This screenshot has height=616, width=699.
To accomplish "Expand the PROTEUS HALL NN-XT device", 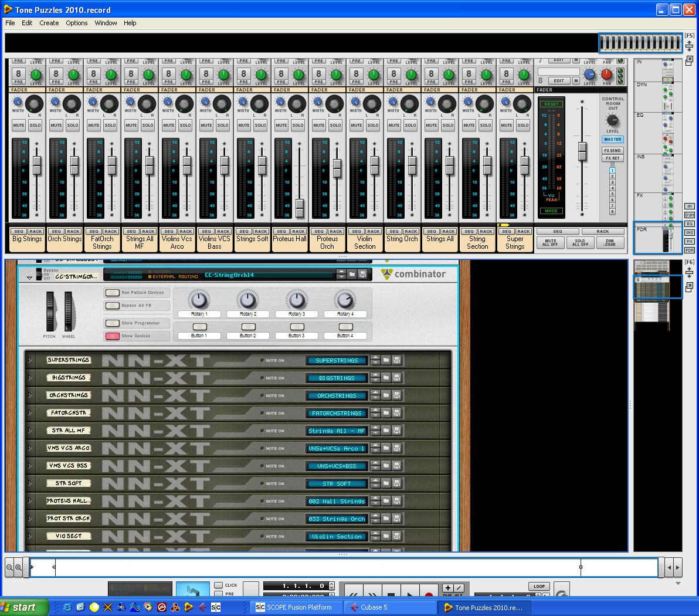I will (30, 500).
